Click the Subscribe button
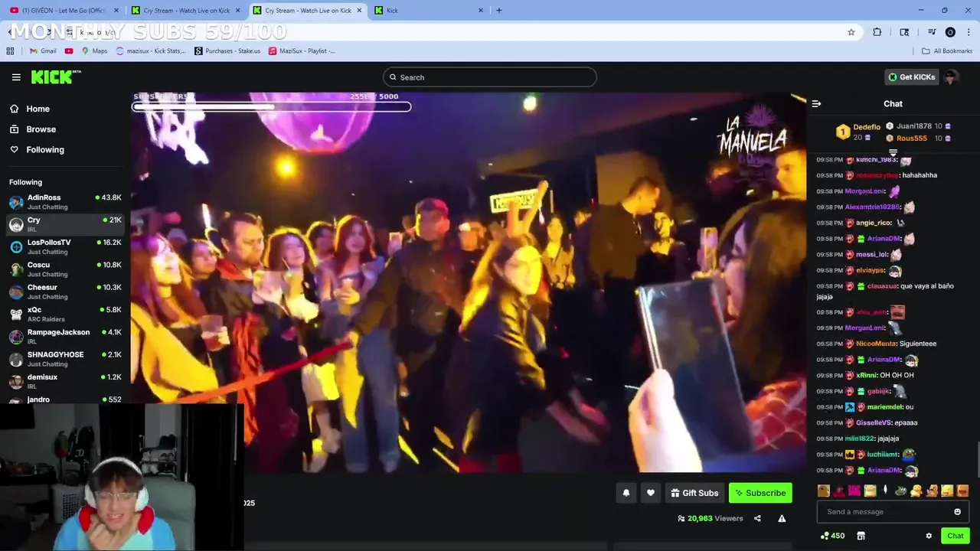The image size is (980, 551). [x=760, y=493]
